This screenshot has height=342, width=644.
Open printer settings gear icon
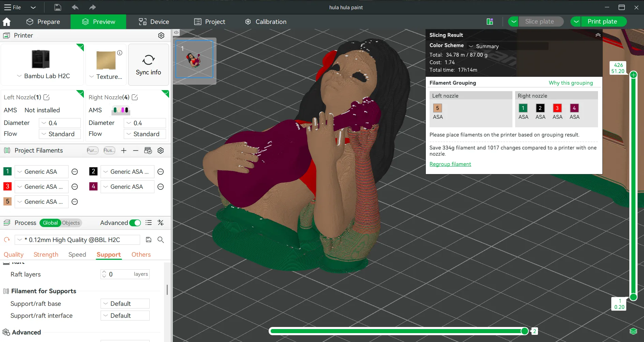(x=161, y=35)
